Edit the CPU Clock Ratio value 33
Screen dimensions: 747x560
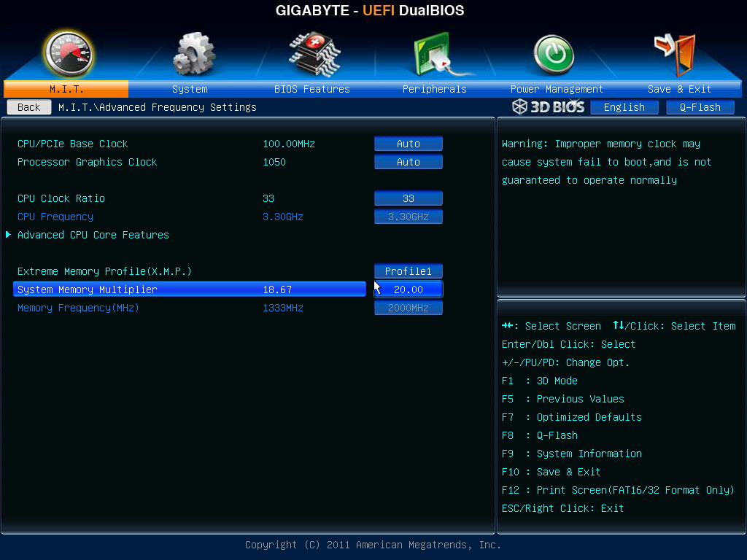409,198
